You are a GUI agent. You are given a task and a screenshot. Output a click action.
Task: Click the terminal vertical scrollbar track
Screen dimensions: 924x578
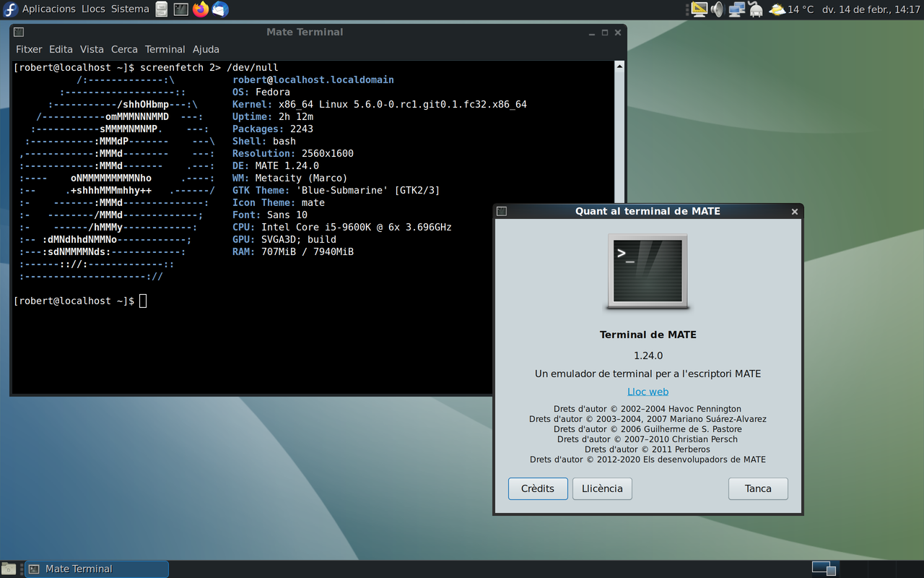[x=619, y=137]
